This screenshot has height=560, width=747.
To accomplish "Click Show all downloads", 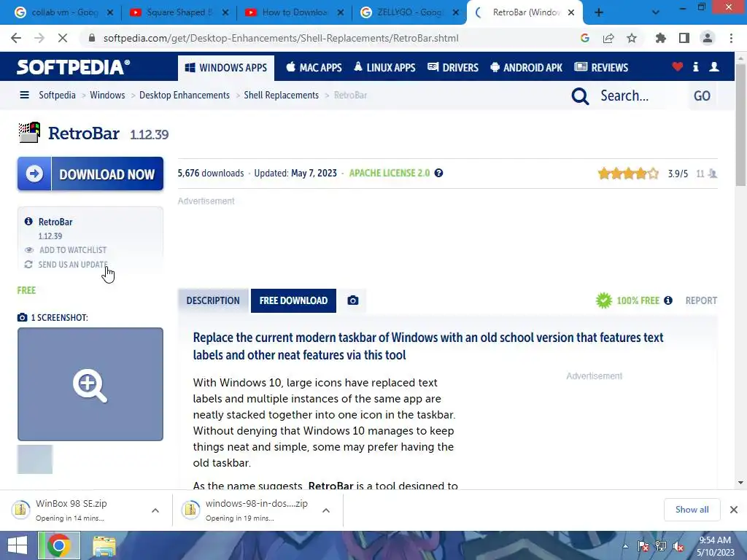I will (692, 510).
